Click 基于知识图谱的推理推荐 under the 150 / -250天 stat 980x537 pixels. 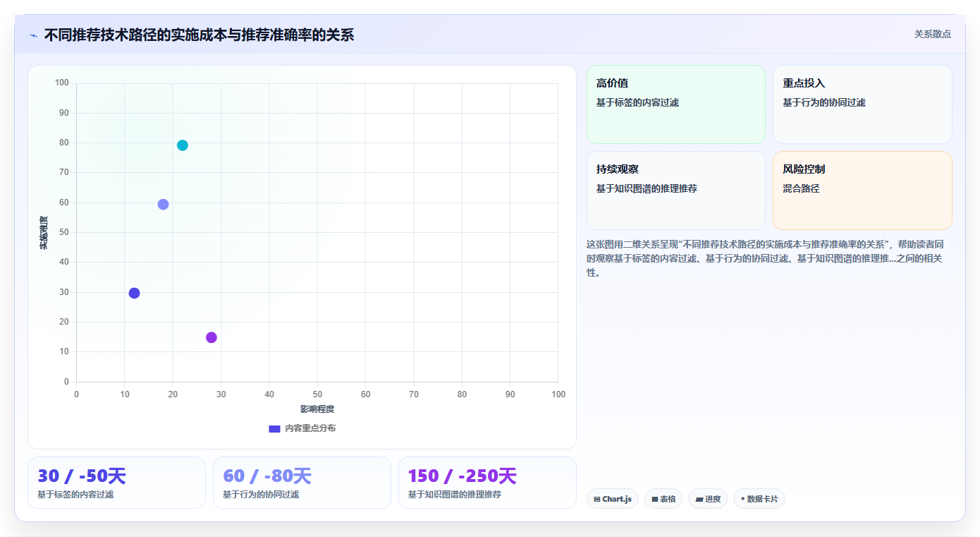coord(455,495)
